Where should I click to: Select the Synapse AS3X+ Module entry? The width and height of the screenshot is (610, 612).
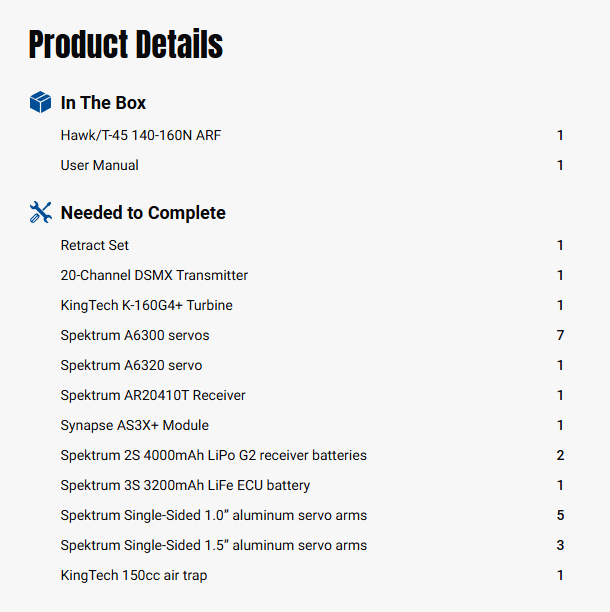click(x=135, y=425)
